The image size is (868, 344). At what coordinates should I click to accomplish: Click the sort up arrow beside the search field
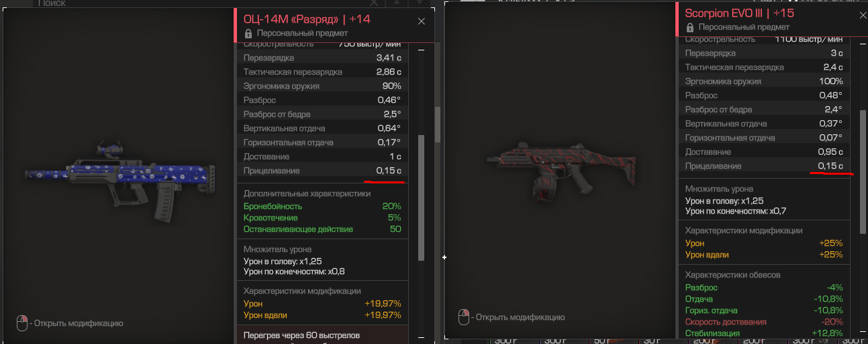coord(397,3)
